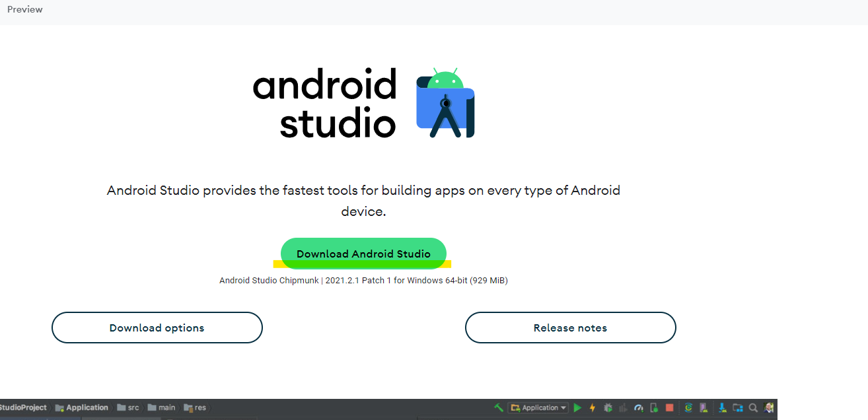Click the Android Studio logo icon
Image resolution: width=868 pixels, height=420 pixels.
[445, 102]
